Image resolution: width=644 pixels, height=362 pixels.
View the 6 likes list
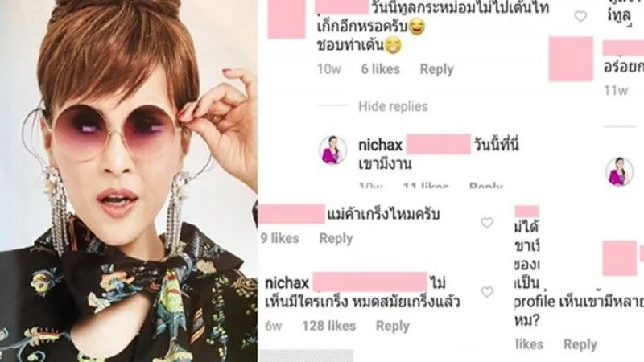[x=380, y=69]
